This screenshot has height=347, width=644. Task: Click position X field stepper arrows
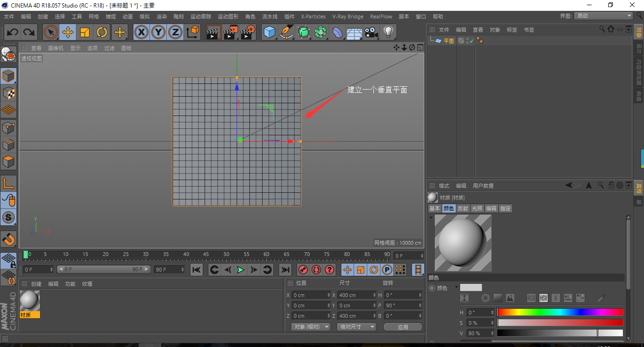coord(329,295)
